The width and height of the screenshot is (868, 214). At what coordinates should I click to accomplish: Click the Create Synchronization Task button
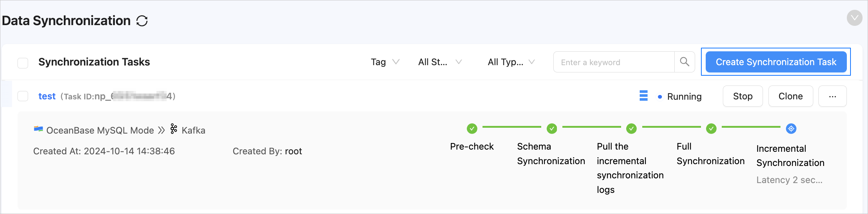776,62
